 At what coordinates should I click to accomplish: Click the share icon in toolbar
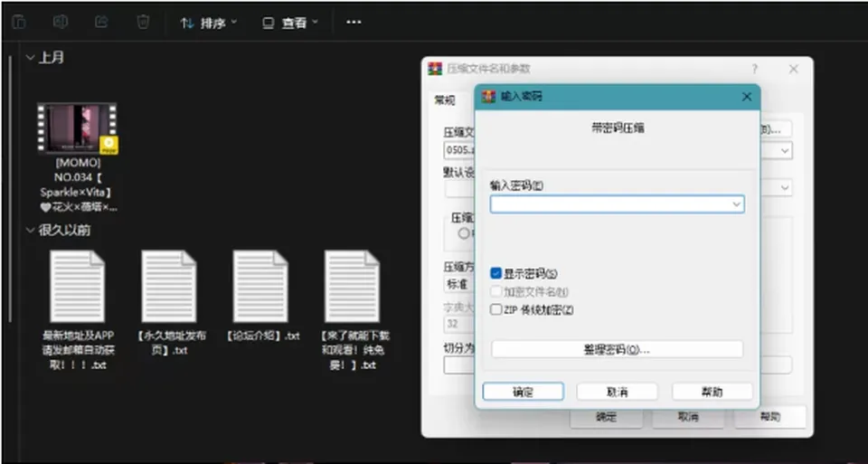[x=101, y=22]
